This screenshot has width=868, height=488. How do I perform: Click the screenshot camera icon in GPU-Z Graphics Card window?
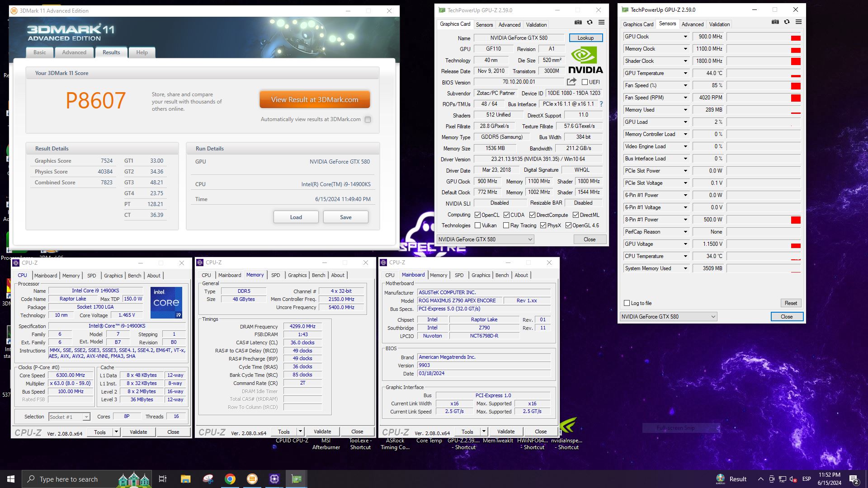tap(578, 22)
